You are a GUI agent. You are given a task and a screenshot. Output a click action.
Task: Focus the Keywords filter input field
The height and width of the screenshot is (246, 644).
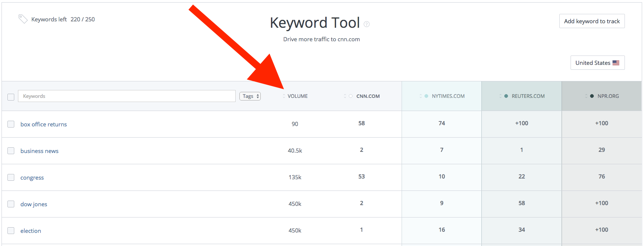coord(127,96)
